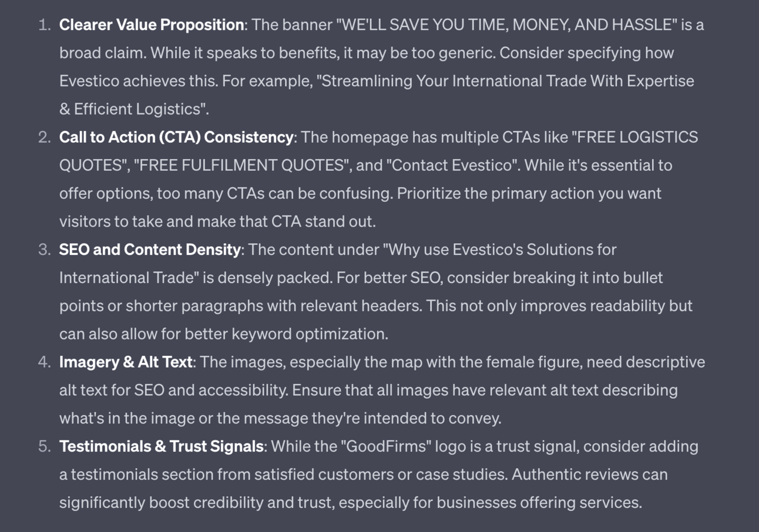Click the "Call to Action (CTA) Consistency" heading

(176, 137)
